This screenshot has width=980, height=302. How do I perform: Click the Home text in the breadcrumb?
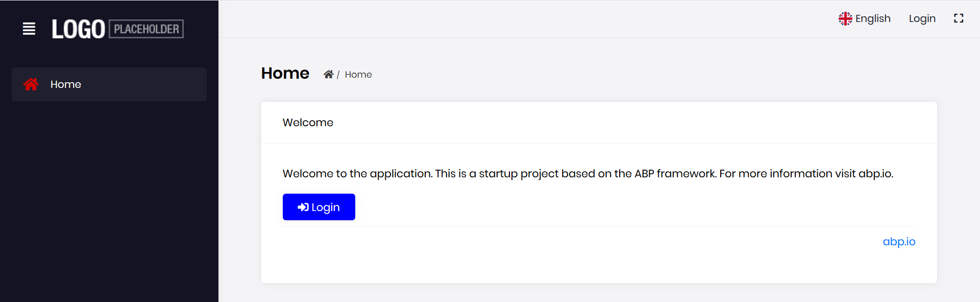358,75
